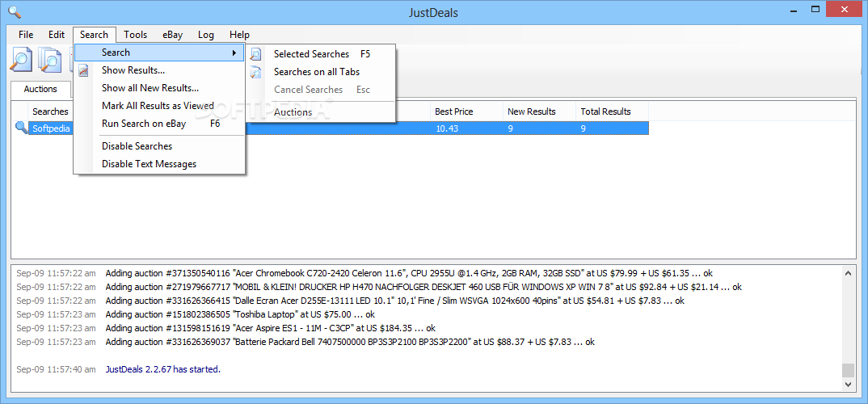Open the File menu
The width and height of the screenshot is (868, 404).
point(26,34)
